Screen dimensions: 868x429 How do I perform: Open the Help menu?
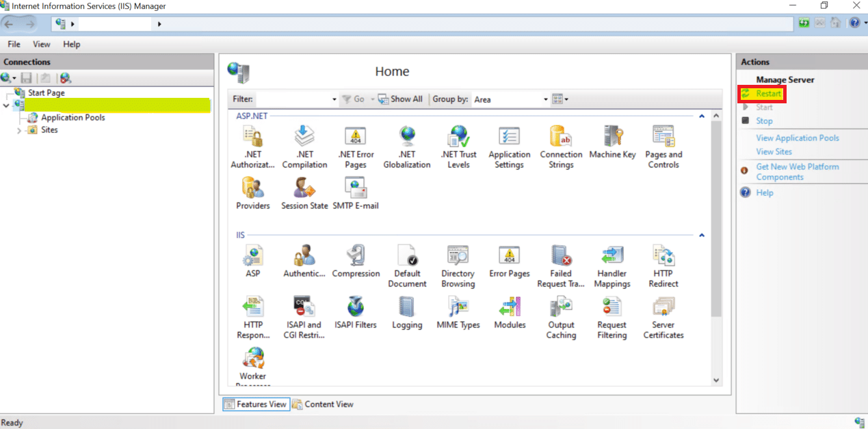[72, 44]
